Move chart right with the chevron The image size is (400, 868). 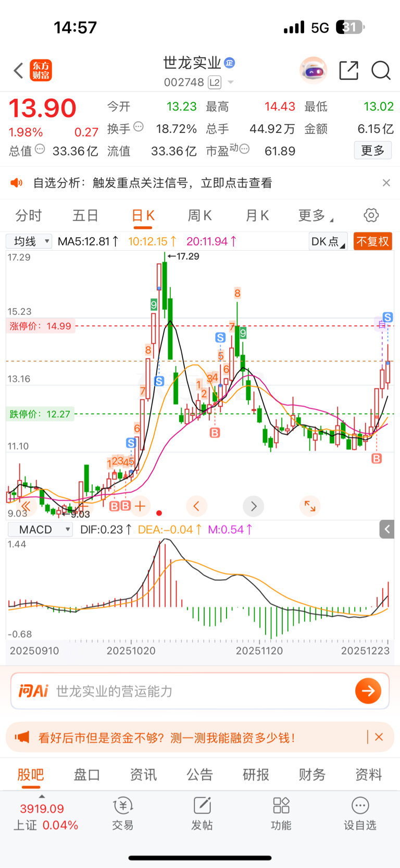[x=254, y=506]
